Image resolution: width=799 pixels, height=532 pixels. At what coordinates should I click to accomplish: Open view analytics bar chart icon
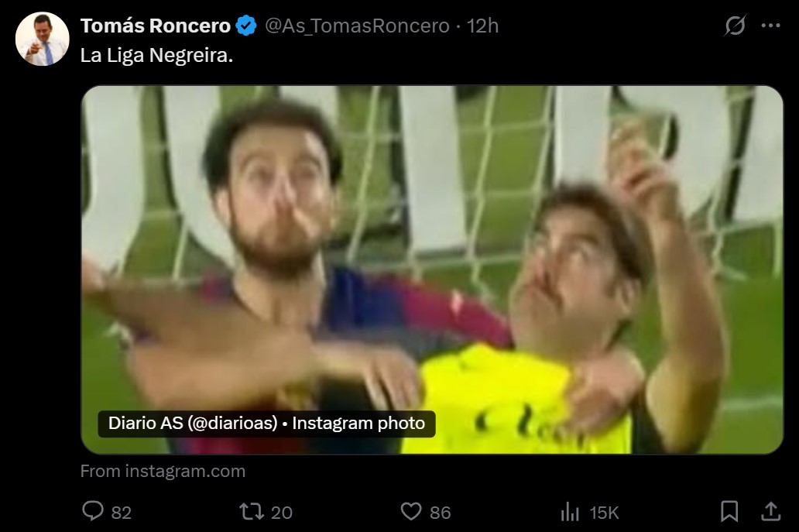[x=570, y=511]
